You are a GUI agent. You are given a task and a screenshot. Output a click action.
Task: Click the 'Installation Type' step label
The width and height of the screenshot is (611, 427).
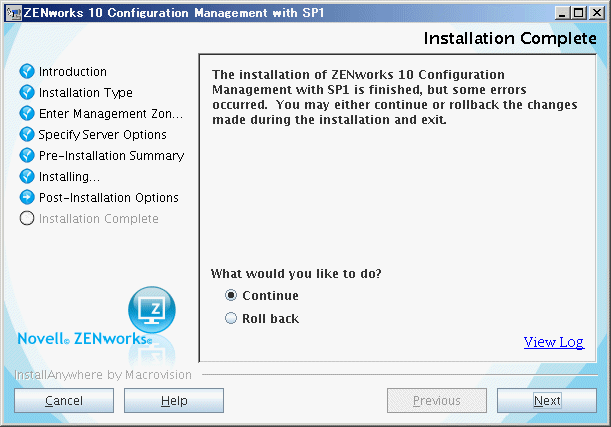(x=86, y=93)
